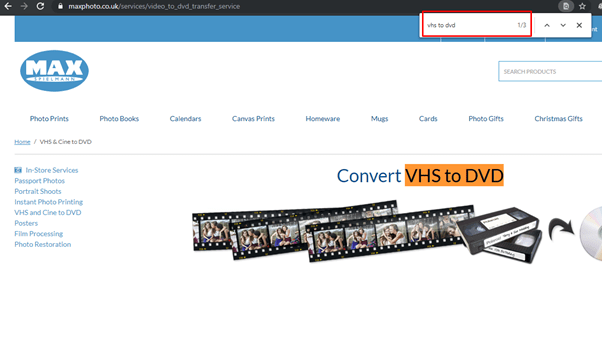Click the film strip banner image

coord(333,230)
